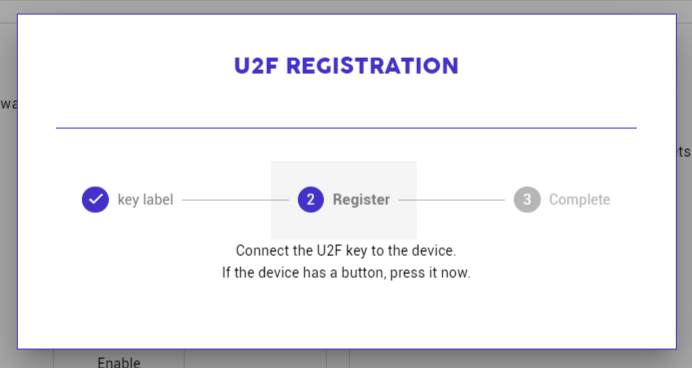This screenshot has height=368, width=692.
Task: Click the word "U2F" in the instruction sentence
Action: [329, 251]
